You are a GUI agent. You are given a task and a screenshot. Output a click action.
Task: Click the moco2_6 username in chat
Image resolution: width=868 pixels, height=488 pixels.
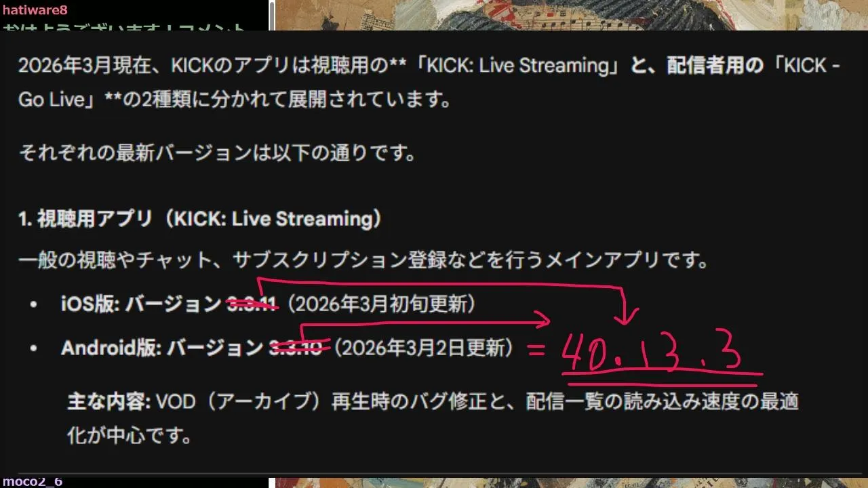(x=32, y=481)
